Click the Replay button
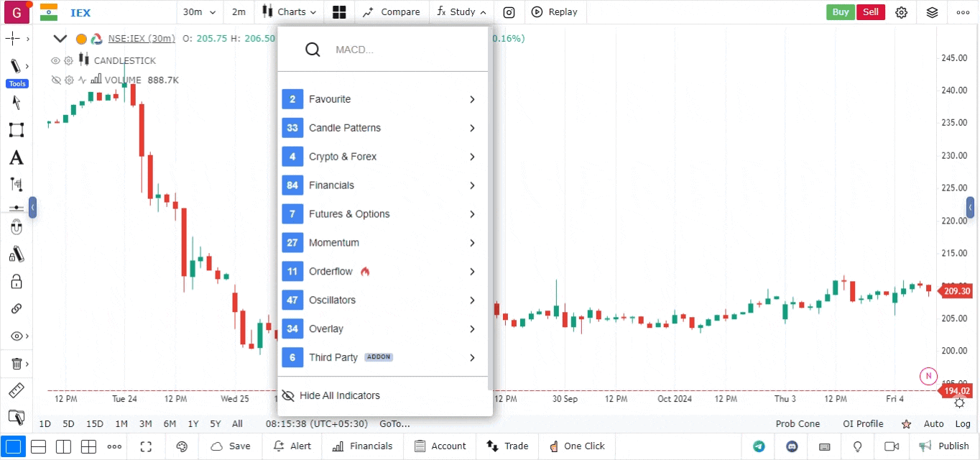The height and width of the screenshot is (460, 980). (555, 12)
